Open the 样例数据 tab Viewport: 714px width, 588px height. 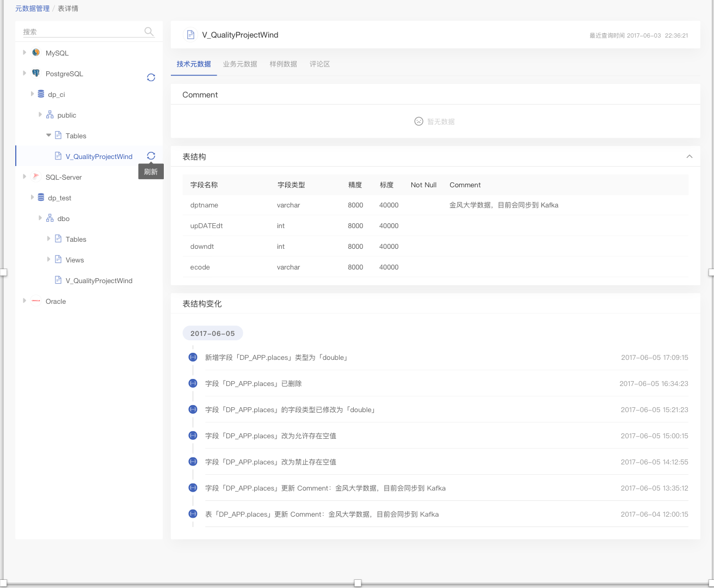point(283,64)
